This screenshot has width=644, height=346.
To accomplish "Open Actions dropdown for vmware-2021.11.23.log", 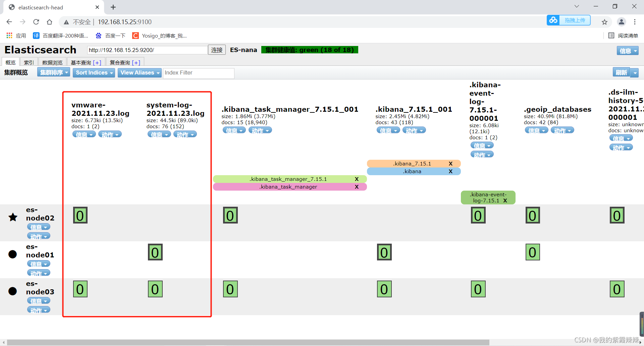I will (x=110, y=134).
